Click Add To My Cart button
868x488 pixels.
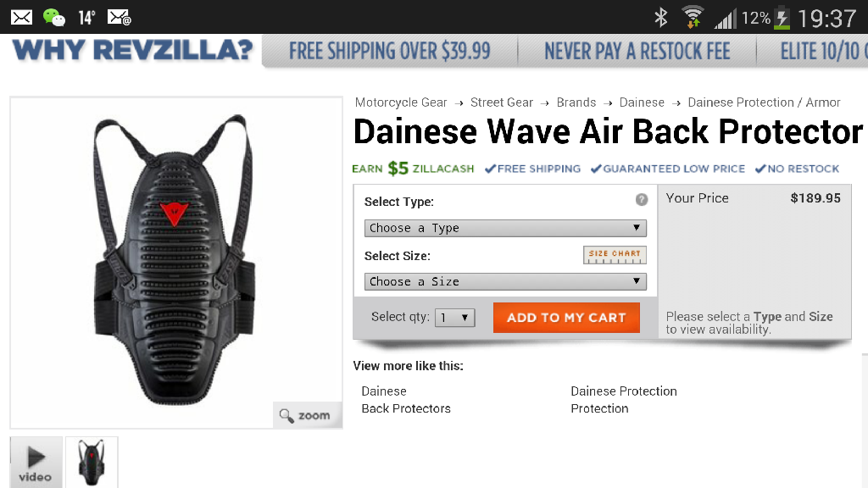pyautogui.click(x=566, y=318)
